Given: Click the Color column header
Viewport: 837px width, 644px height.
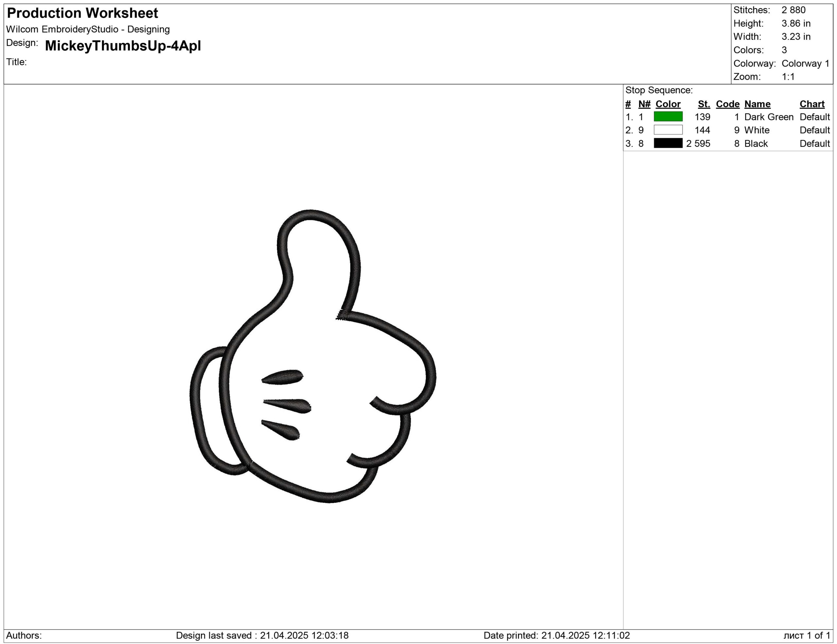Looking at the screenshot, I should [668, 104].
